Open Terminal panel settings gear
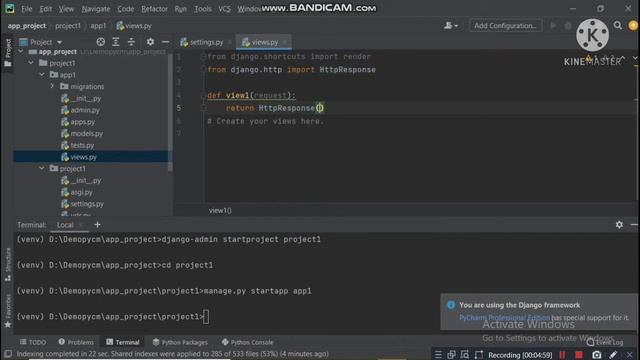 619,224
